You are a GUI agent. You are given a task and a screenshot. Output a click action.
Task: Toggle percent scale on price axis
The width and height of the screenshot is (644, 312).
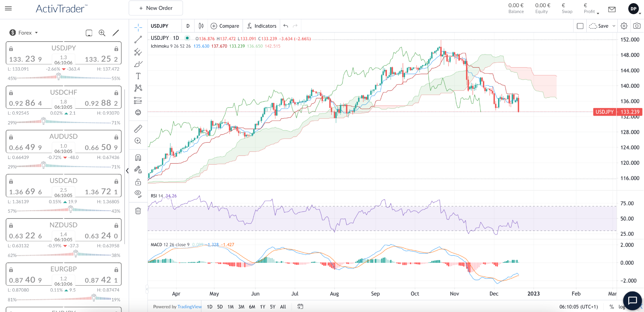pos(612,307)
